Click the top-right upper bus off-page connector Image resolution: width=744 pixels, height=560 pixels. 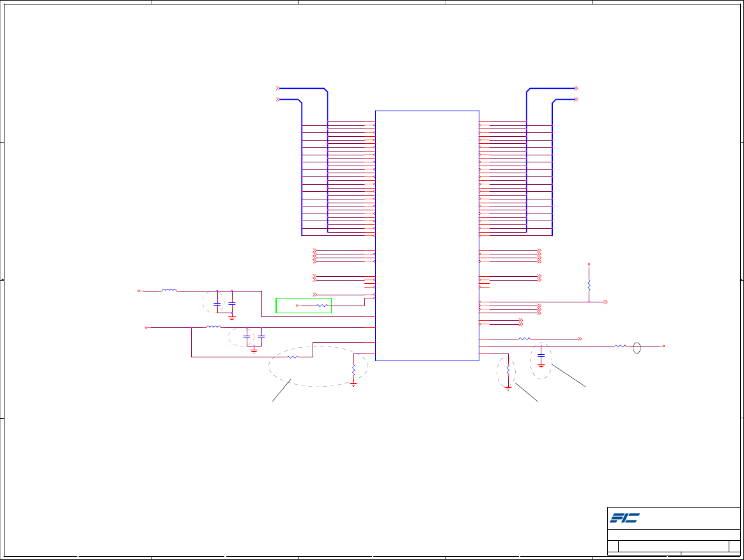[576, 88]
